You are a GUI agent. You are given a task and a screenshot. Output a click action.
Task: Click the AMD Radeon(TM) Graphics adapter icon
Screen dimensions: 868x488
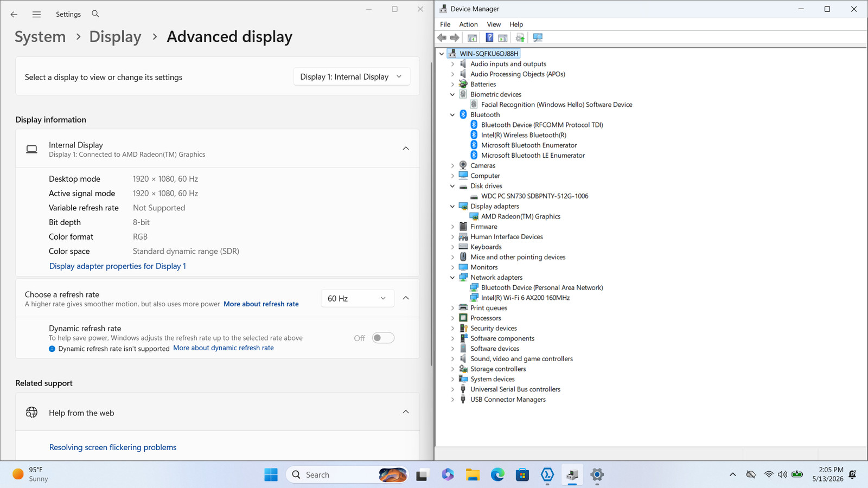coord(474,216)
